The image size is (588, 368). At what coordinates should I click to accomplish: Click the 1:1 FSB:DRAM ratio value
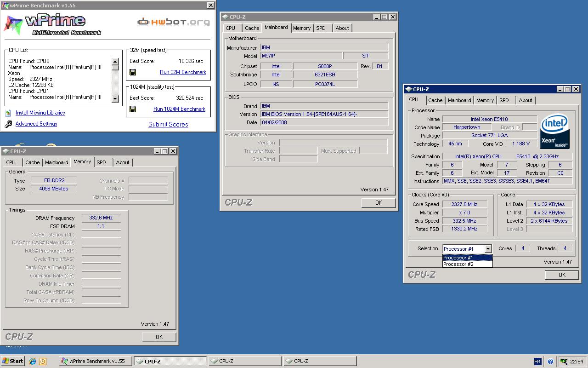102,226
